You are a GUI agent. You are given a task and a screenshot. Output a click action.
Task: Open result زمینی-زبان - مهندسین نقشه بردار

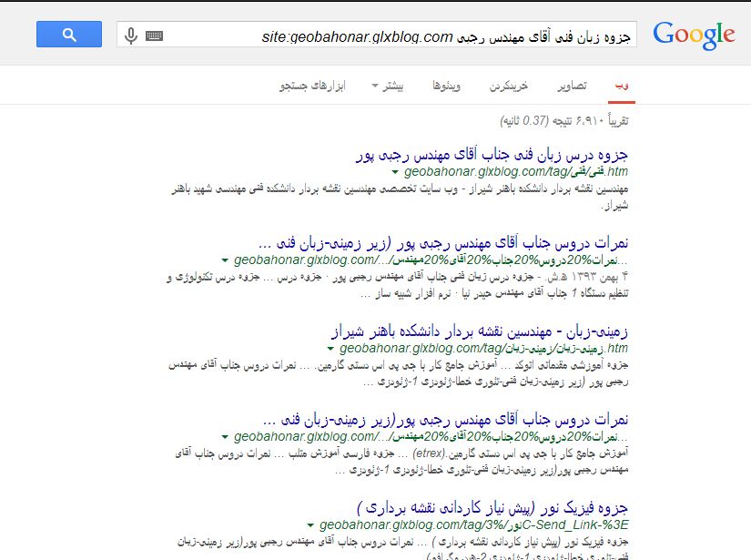480,331
